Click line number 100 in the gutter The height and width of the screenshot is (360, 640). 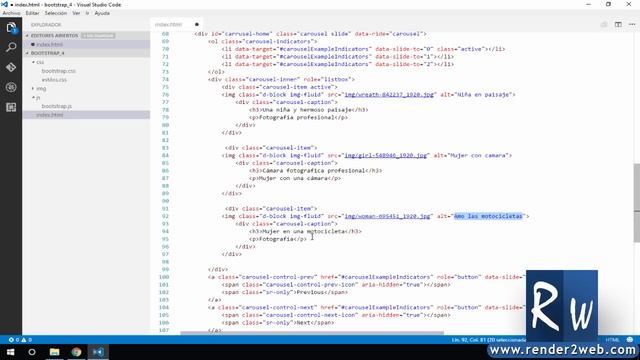164,277
